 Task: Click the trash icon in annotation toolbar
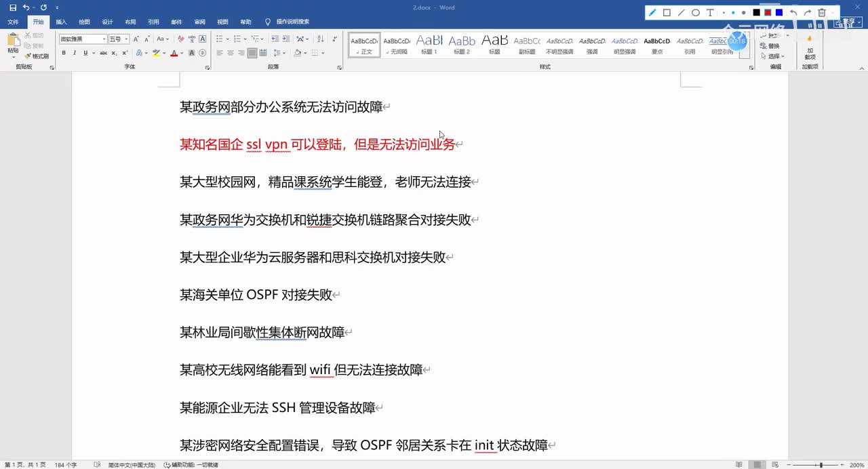[822, 12]
